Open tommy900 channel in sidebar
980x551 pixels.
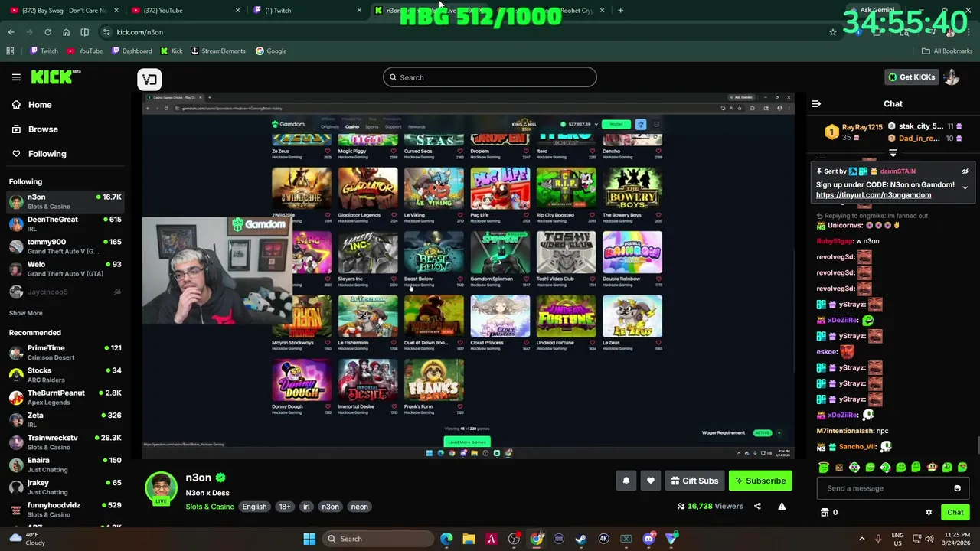[65, 246]
